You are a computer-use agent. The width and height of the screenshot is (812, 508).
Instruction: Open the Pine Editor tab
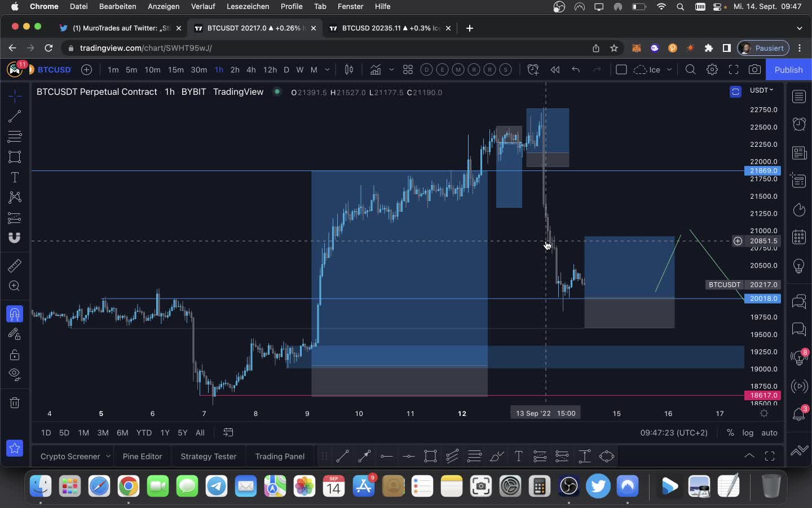[x=142, y=456]
